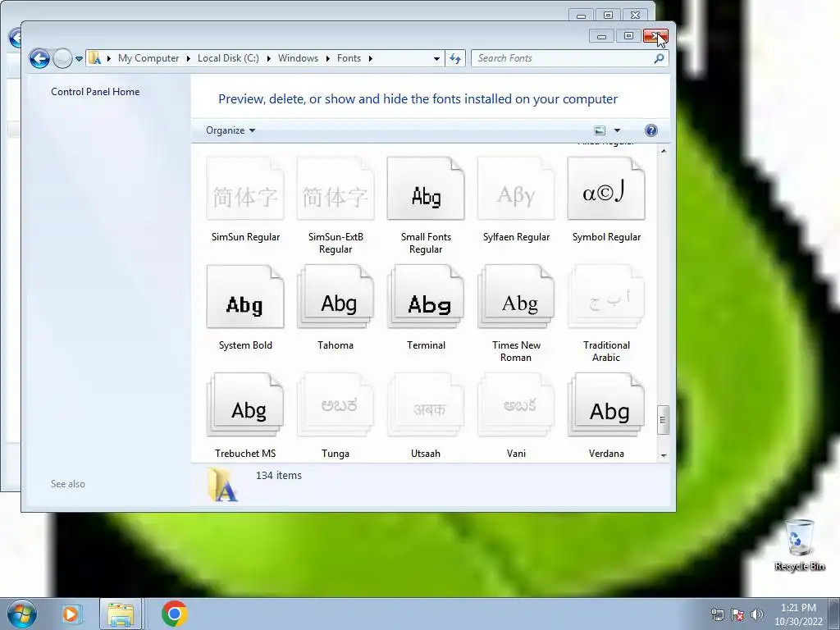Click the Action Center flag tray icon
The width and height of the screenshot is (840, 630).
click(737, 614)
